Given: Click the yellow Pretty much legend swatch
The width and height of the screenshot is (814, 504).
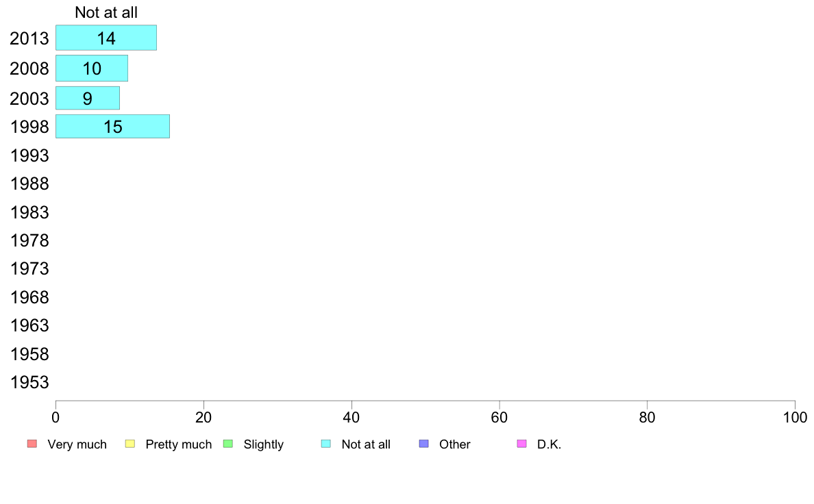Looking at the screenshot, I should pos(130,444).
